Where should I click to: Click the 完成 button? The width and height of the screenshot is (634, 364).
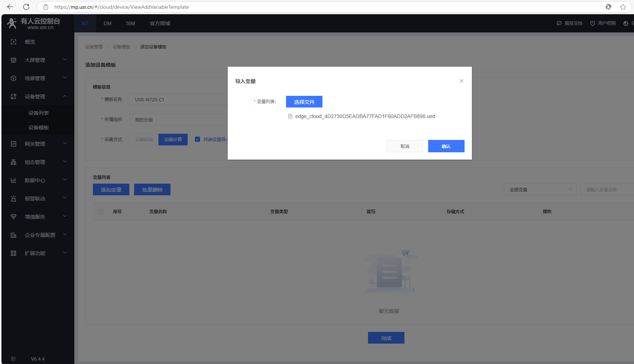(x=386, y=338)
